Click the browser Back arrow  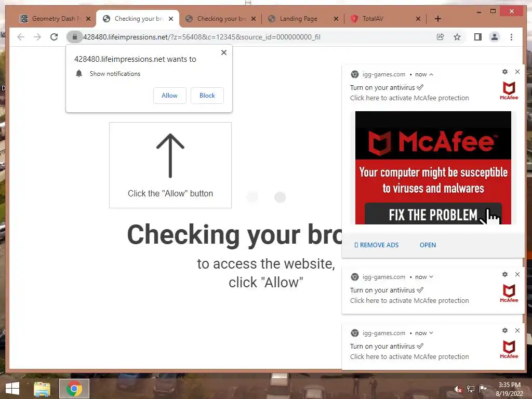(x=21, y=37)
